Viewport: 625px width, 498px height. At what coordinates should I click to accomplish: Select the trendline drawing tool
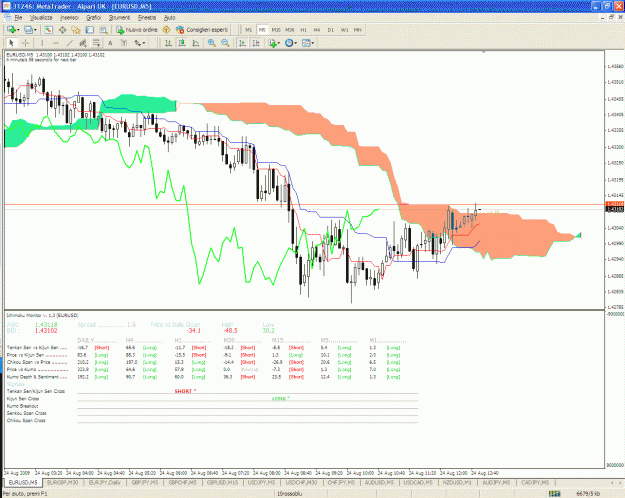(69, 43)
